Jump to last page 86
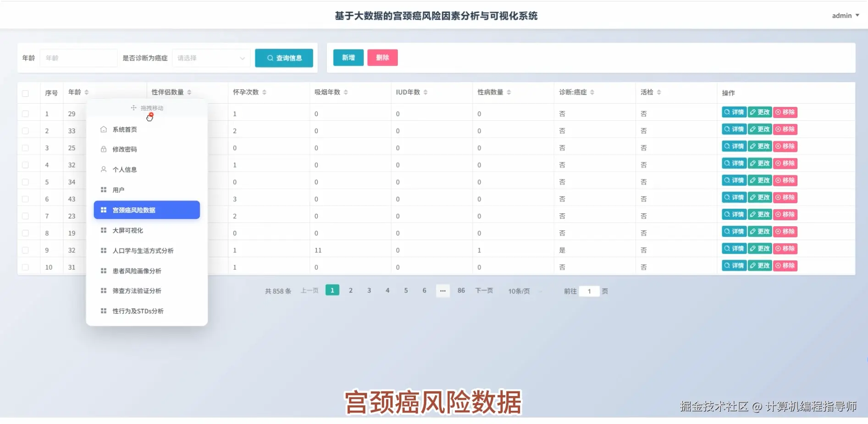 pyautogui.click(x=461, y=290)
